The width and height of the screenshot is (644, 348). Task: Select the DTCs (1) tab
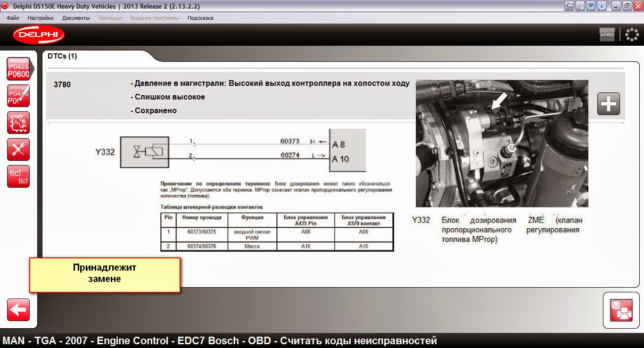62,56
